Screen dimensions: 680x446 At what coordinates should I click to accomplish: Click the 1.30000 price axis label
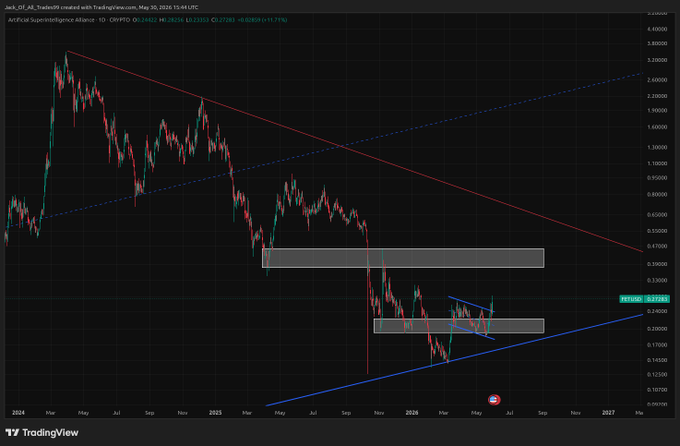(657, 148)
